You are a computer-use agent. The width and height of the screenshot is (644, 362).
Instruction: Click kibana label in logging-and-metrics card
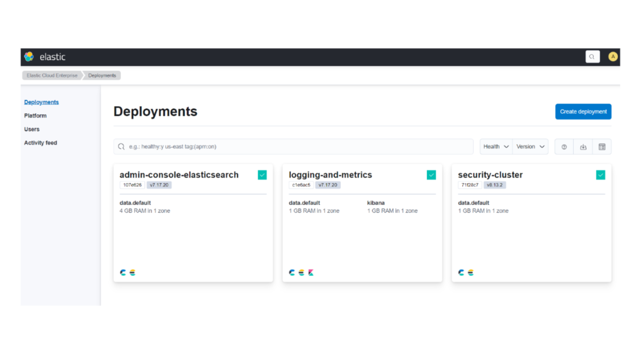376,203
